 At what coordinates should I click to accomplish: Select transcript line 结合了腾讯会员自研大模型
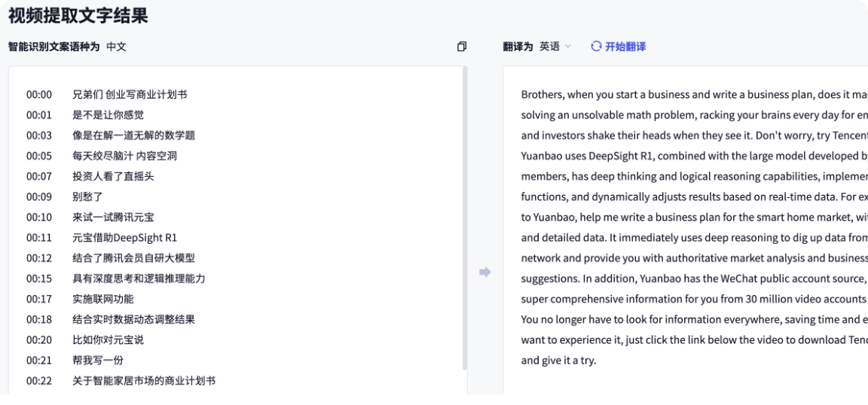[x=133, y=258]
